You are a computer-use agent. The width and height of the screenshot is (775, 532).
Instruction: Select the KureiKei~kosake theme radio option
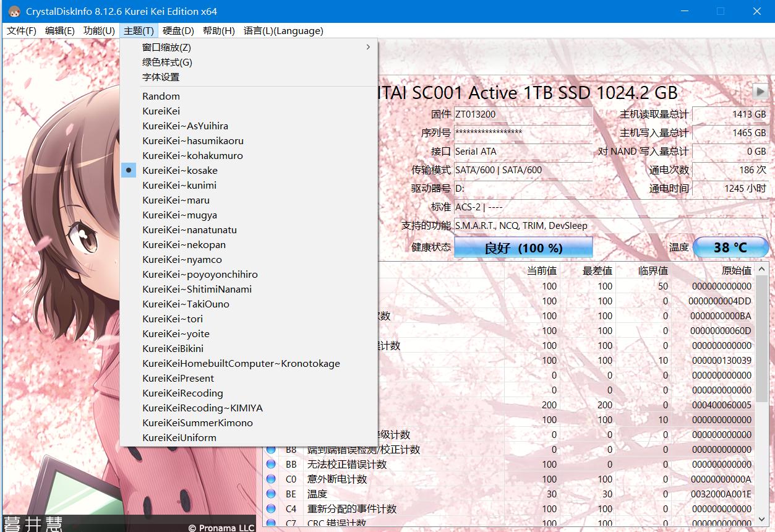coord(179,170)
